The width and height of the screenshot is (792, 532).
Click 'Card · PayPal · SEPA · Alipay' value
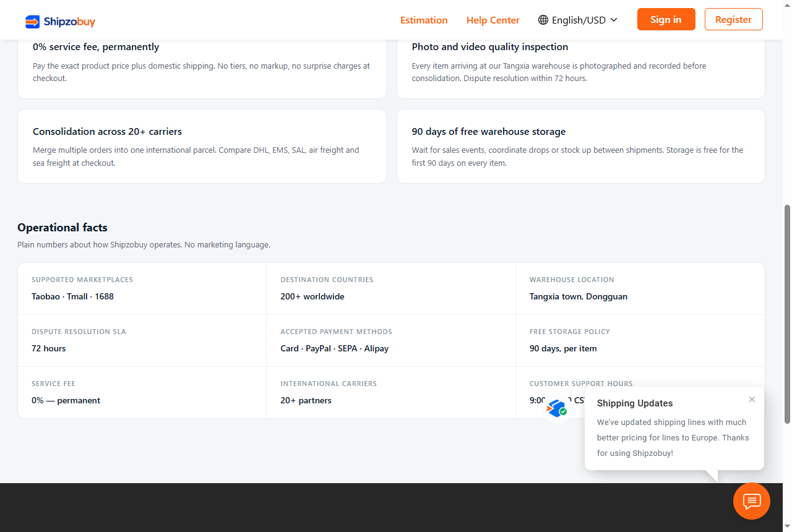point(335,348)
